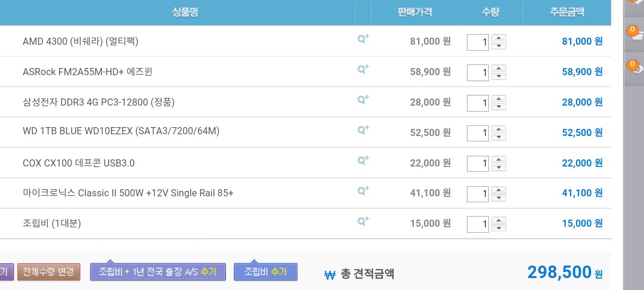The width and height of the screenshot is (644, 290).
Task: Click the blue 조립비 추가 button
Action: click(x=265, y=272)
